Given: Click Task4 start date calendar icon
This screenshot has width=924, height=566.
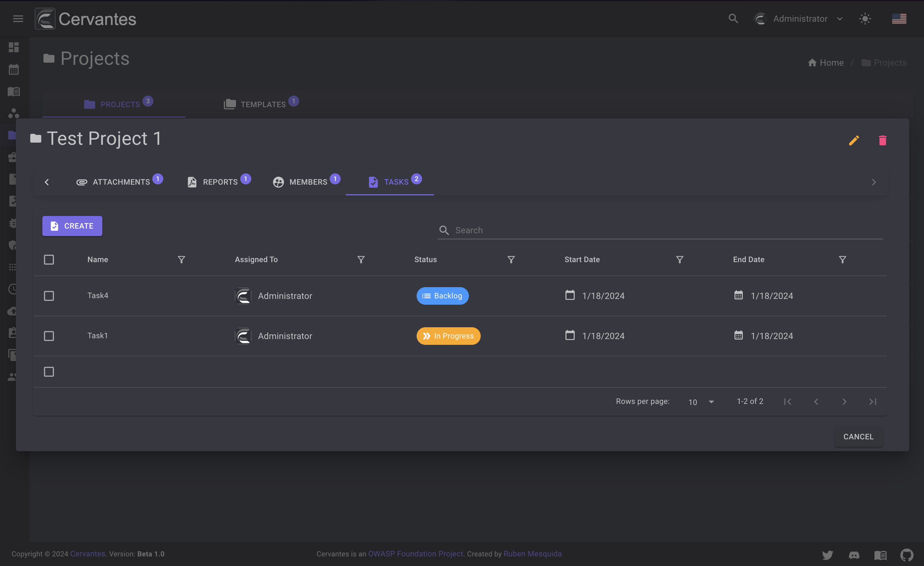Looking at the screenshot, I should [x=570, y=295].
